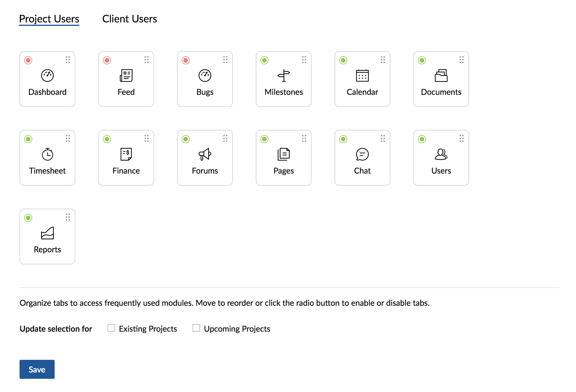Click the Feed newspaper icon
The height and width of the screenshot is (392, 576).
pyautogui.click(x=126, y=76)
